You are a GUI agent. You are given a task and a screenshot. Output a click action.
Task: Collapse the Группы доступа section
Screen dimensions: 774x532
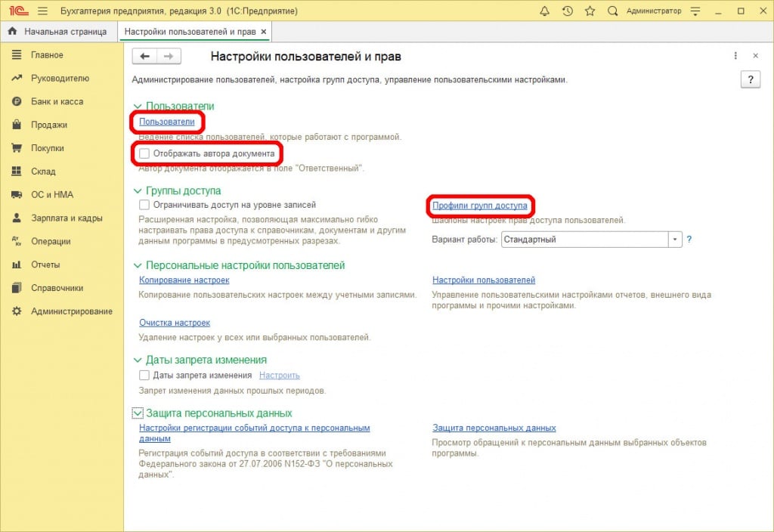click(x=138, y=191)
